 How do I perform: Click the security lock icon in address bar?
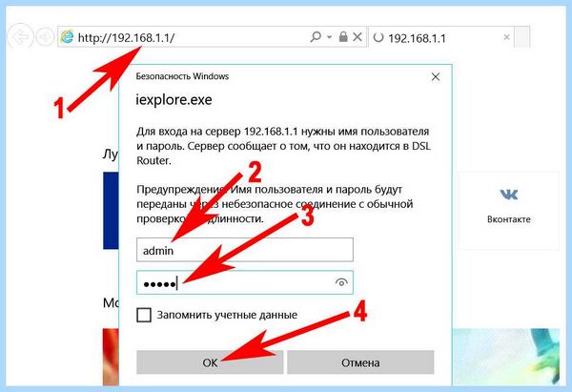click(343, 36)
